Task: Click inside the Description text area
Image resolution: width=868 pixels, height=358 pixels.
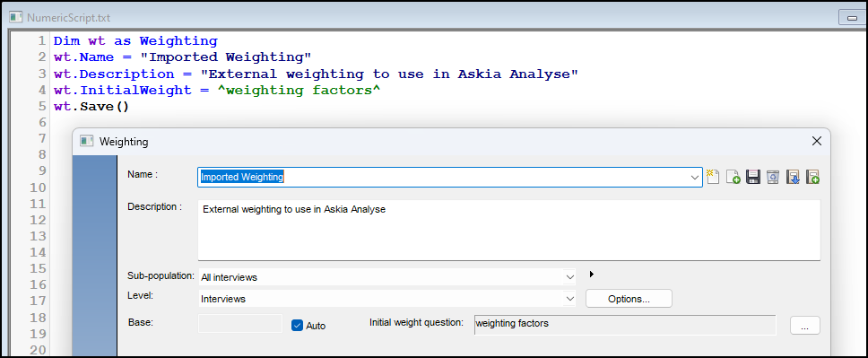Action: tap(508, 230)
